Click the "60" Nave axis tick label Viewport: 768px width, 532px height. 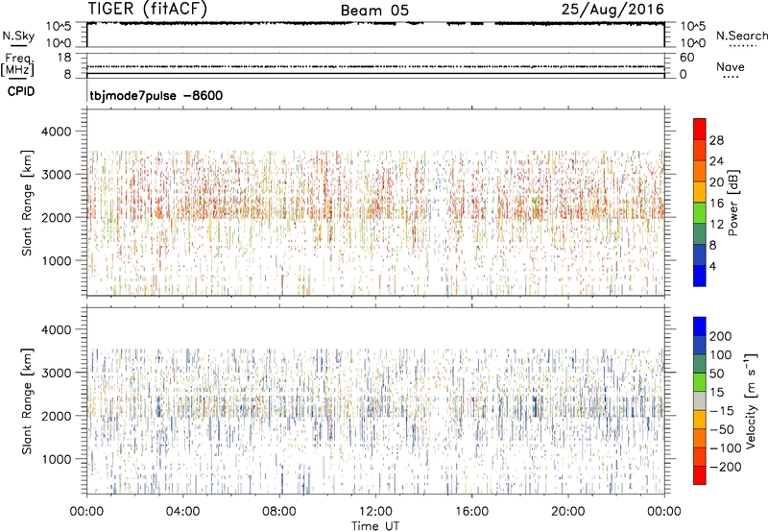click(687, 58)
